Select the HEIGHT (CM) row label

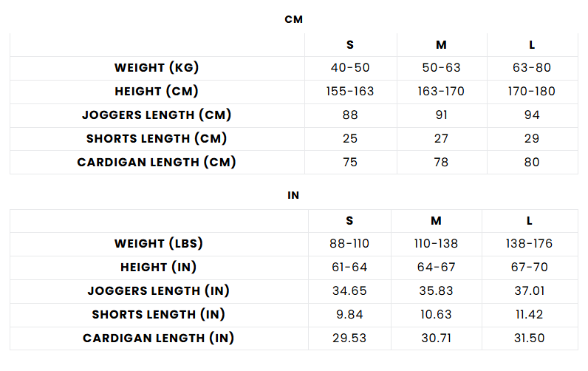pos(157,92)
